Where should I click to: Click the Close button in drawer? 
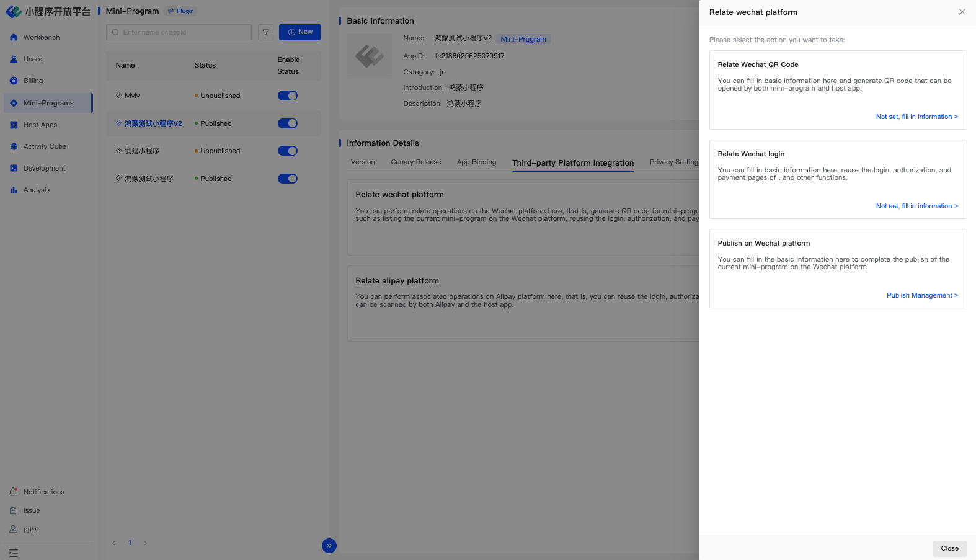pos(949,548)
